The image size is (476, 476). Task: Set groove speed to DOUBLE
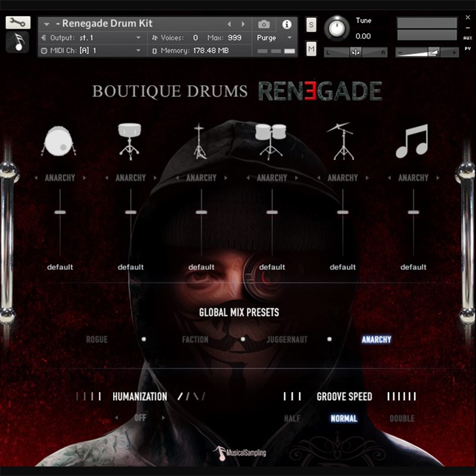(x=402, y=419)
